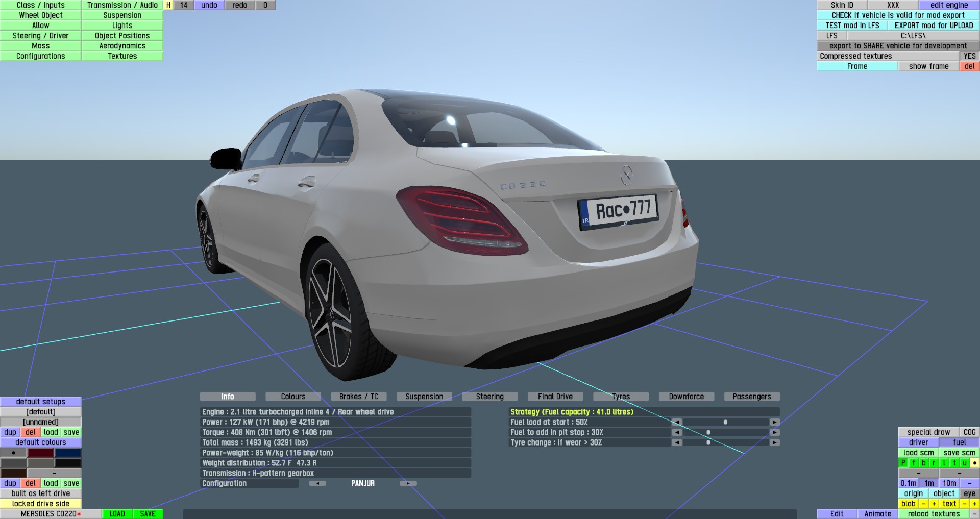This screenshot has height=519, width=980.
Task: Click the minus button right after blob
Action: coord(923,504)
